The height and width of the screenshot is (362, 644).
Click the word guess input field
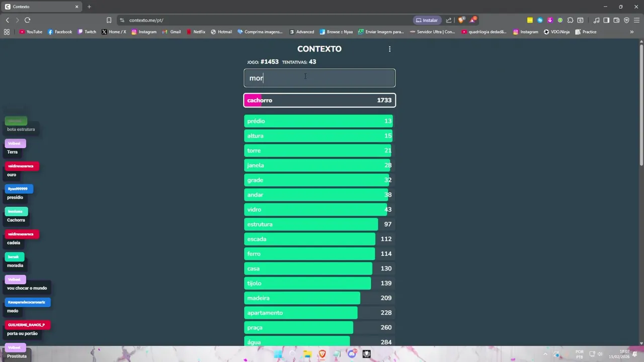coord(319,78)
